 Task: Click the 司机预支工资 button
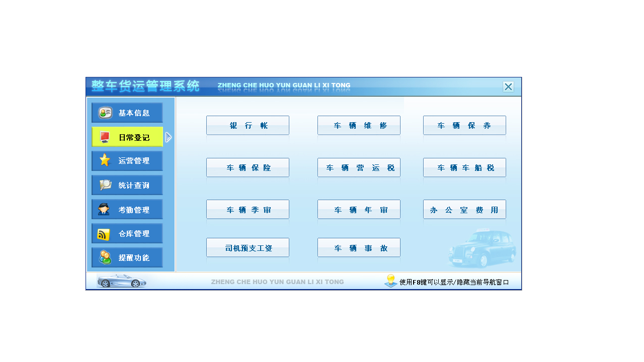tap(248, 248)
